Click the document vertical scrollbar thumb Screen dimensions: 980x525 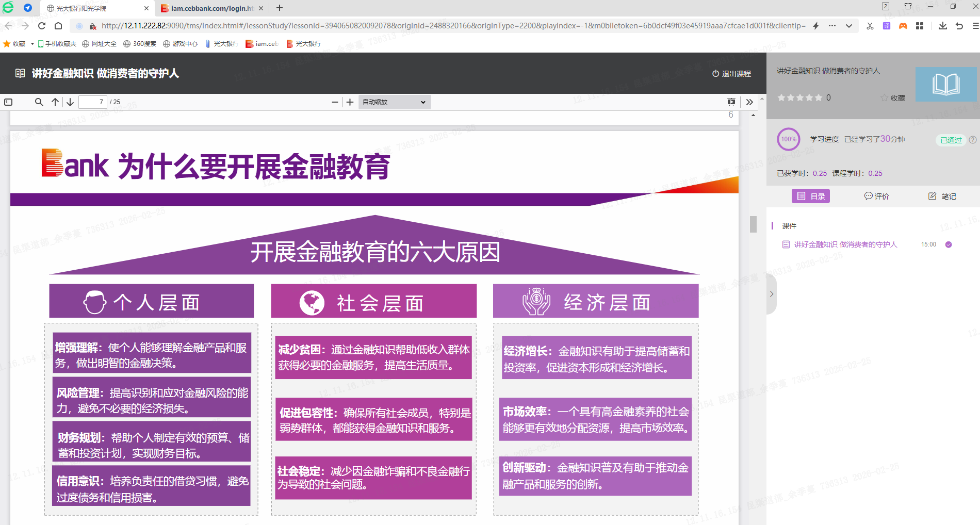coord(753,224)
